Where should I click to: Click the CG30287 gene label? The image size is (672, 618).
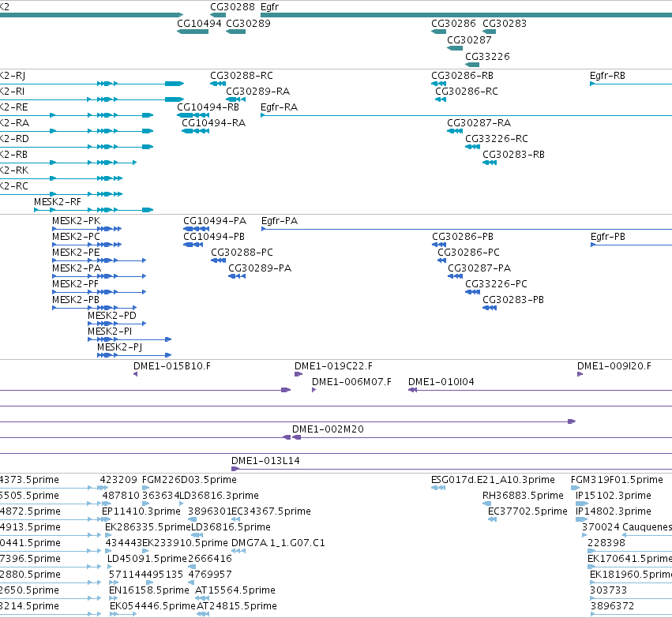[x=469, y=39]
